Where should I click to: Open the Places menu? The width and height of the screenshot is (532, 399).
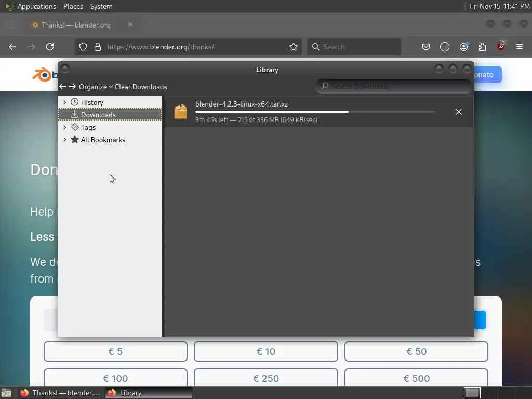click(73, 6)
